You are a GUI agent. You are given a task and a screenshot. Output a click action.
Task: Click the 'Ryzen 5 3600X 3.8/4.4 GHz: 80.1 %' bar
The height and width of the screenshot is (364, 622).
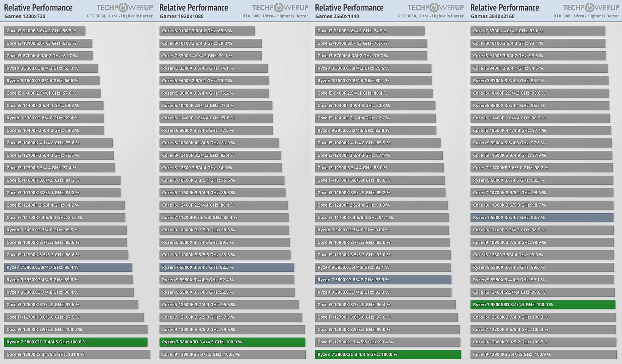[x=374, y=80]
